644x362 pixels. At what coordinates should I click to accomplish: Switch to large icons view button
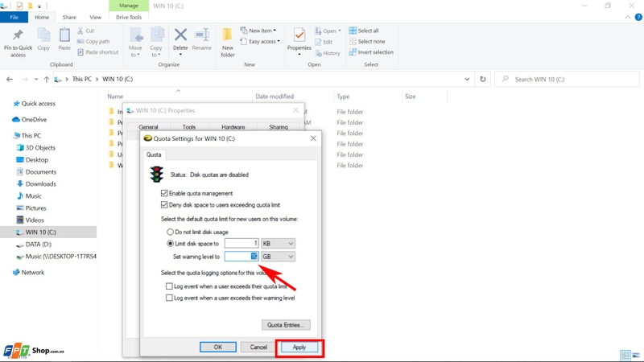coord(636,356)
